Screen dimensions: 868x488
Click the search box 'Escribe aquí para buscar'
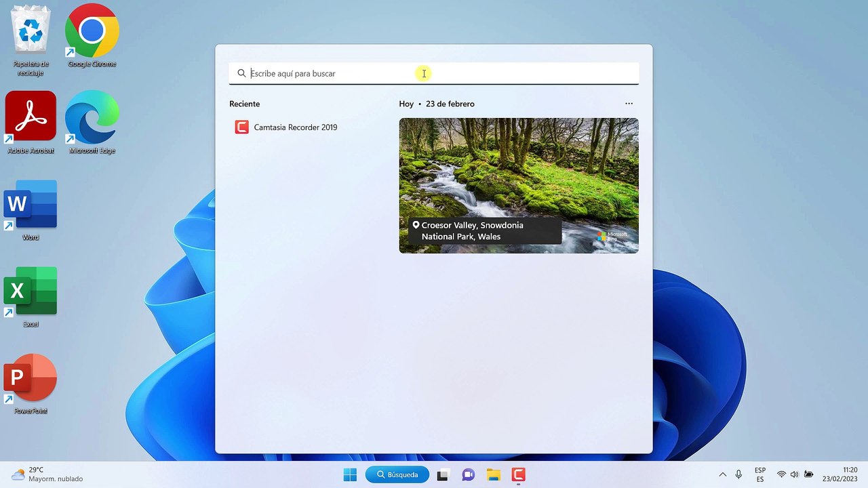(434, 73)
